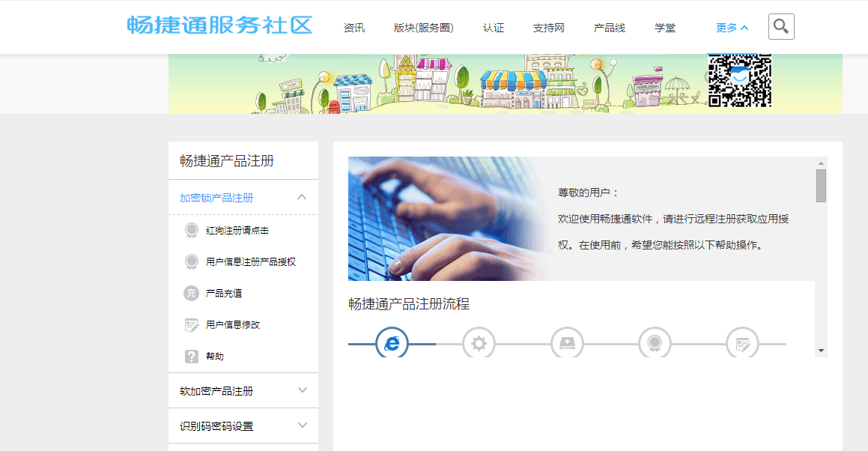Click the 尊敬的用户： greeting text
Image resolution: width=868 pixels, height=451 pixels.
(x=588, y=193)
